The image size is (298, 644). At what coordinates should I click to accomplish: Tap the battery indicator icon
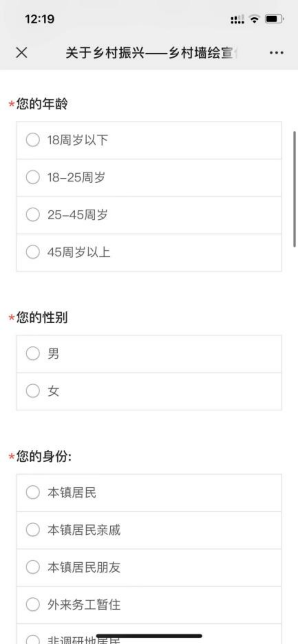click(x=274, y=19)
